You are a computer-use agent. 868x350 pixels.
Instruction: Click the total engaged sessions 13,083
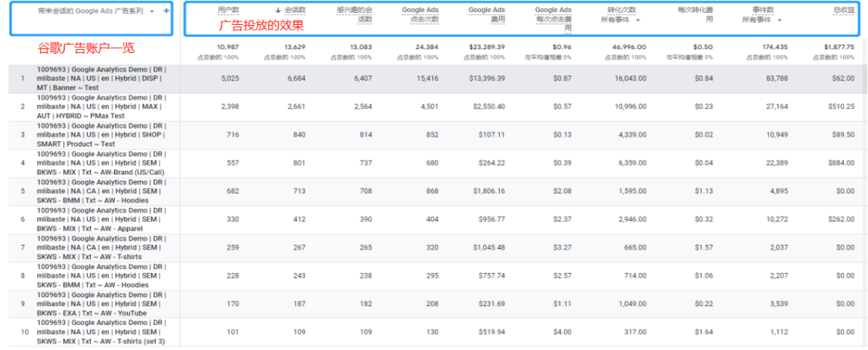(361, 47)
